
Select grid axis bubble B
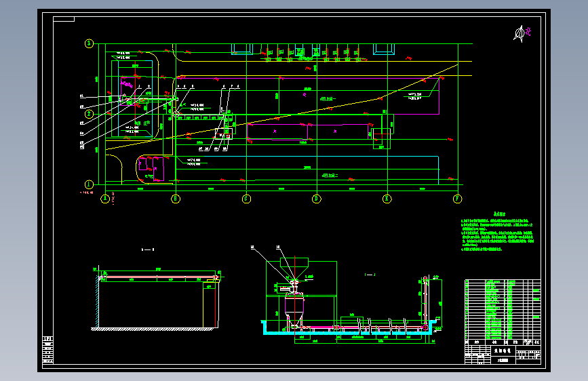pyautogui.click(x=176, y=199)
